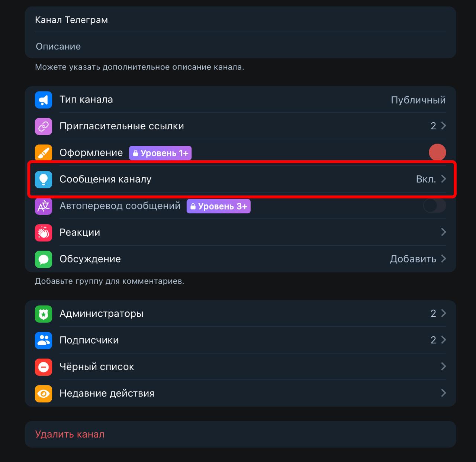476x462 pixels.
Task: Open Administrators list via chevron arrow
Action: click(443, 313)
